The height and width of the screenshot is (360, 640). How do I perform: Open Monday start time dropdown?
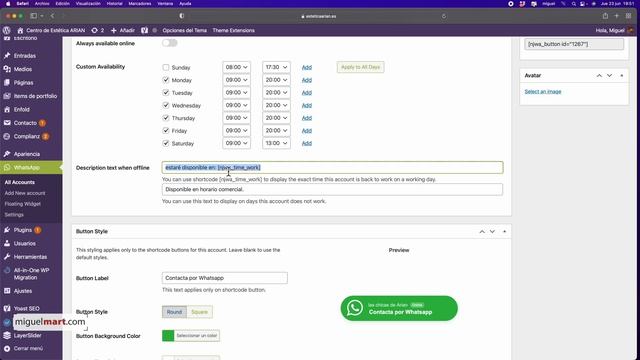tap(236, 80)
